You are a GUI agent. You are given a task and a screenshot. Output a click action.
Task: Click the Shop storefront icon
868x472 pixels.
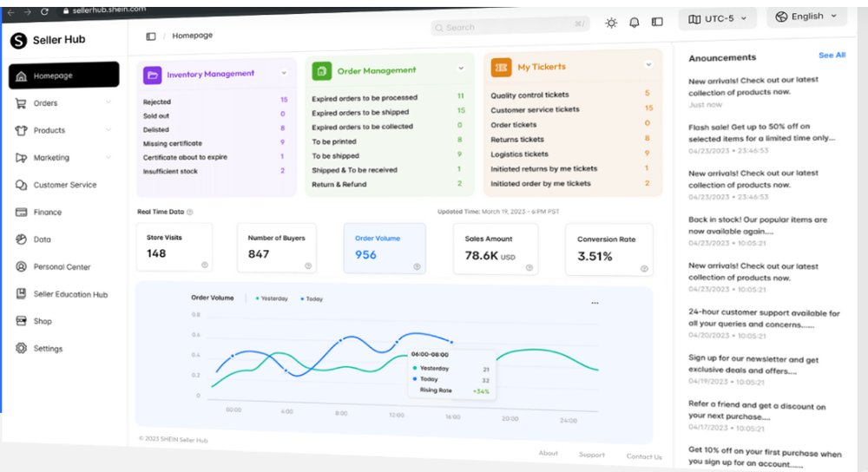pos(21,321)
